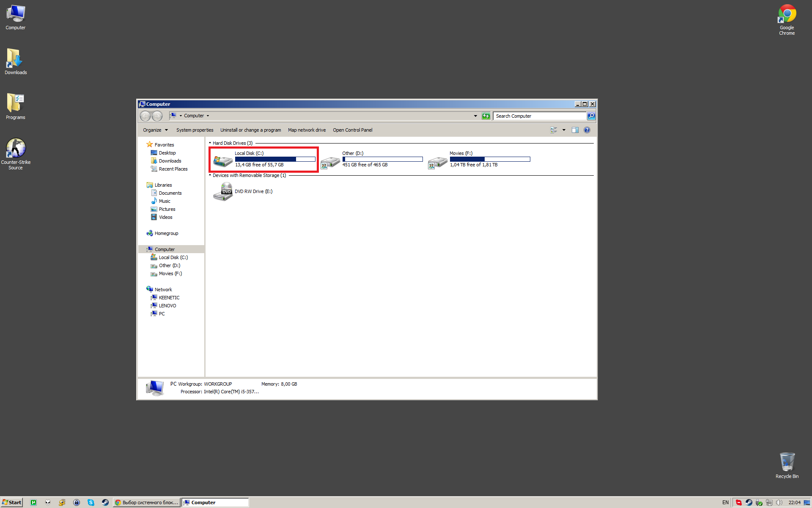Click the Steam icon in the taskbar
The height and width of the screenshot is (508, 812).
[x=105, y=502]
